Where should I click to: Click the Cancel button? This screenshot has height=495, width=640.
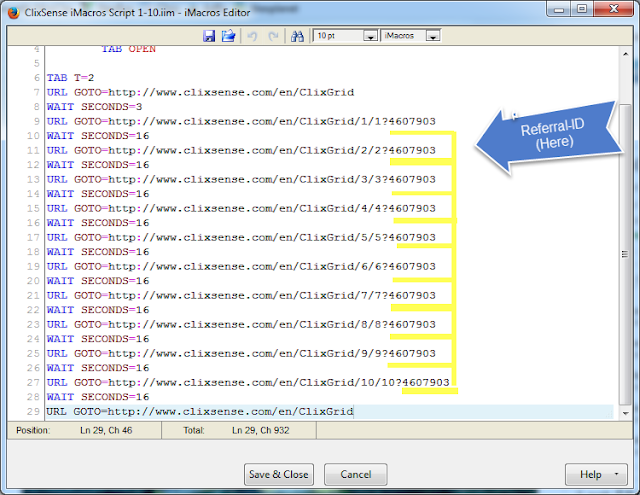point(356,474)
